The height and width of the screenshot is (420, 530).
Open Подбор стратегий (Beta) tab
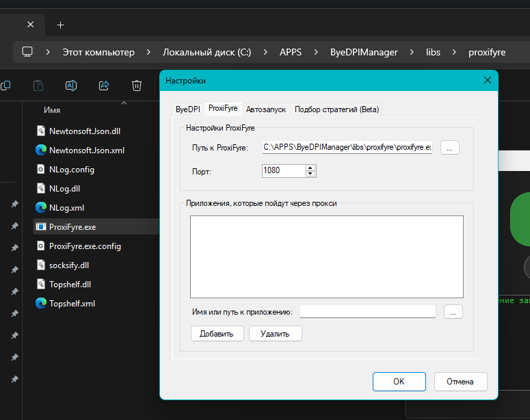pyautogui.click(x=336, y=109)
